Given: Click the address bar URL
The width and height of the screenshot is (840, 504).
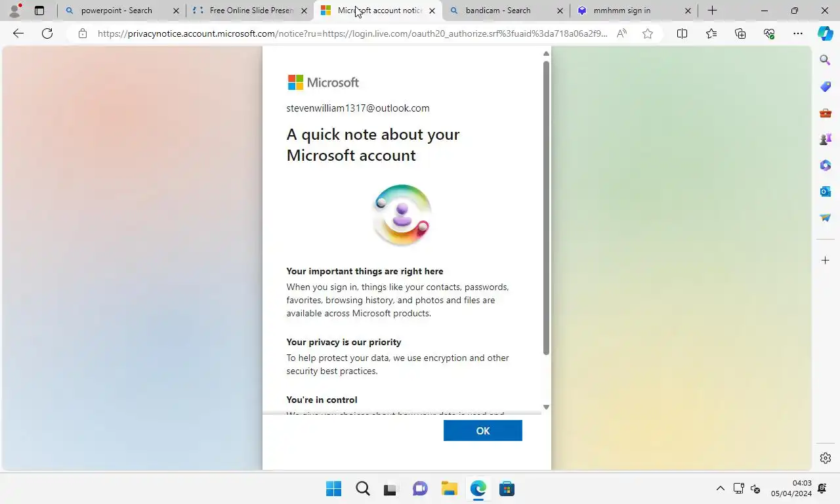Looking at the screenshot, I should pyautogui.click(x=352, y=33).
